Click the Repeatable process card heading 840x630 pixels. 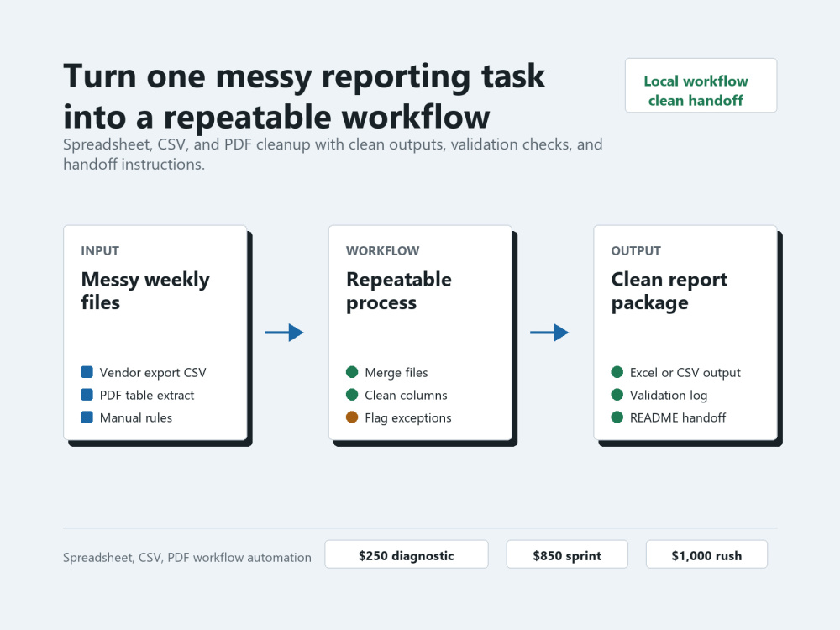399,291
